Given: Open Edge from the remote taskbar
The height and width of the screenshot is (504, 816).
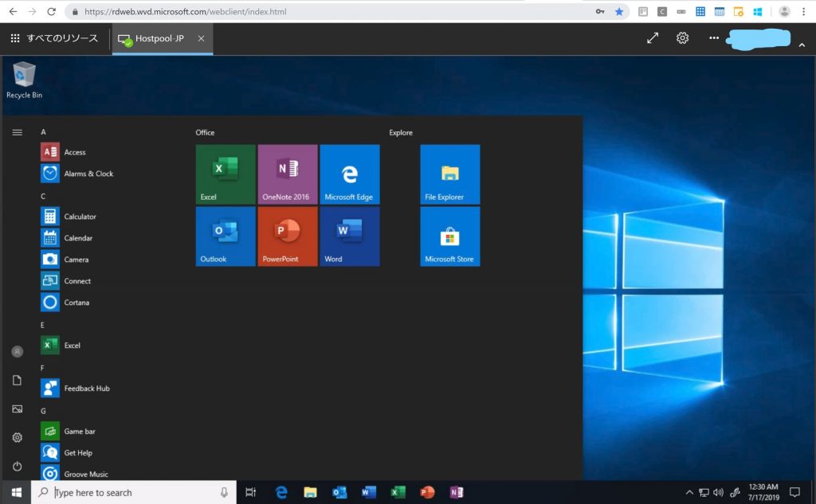Looking at the screenshot, I should point(281,492).
